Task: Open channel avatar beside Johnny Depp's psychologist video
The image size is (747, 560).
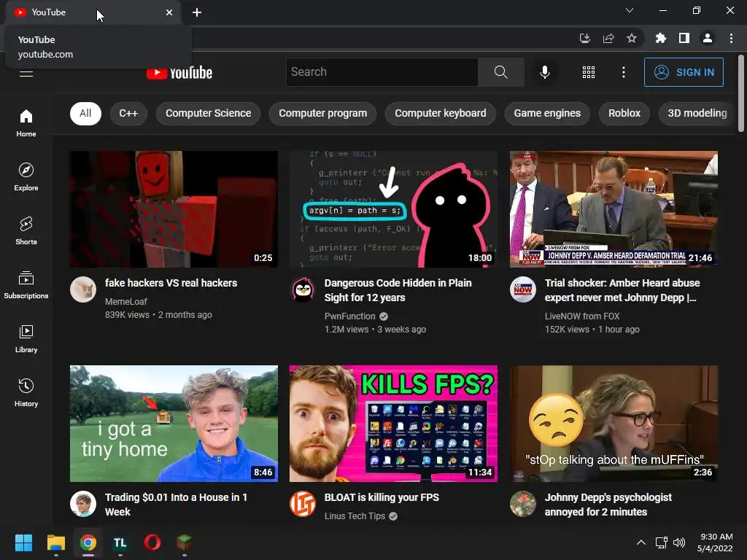Action: tap(522, 504)
